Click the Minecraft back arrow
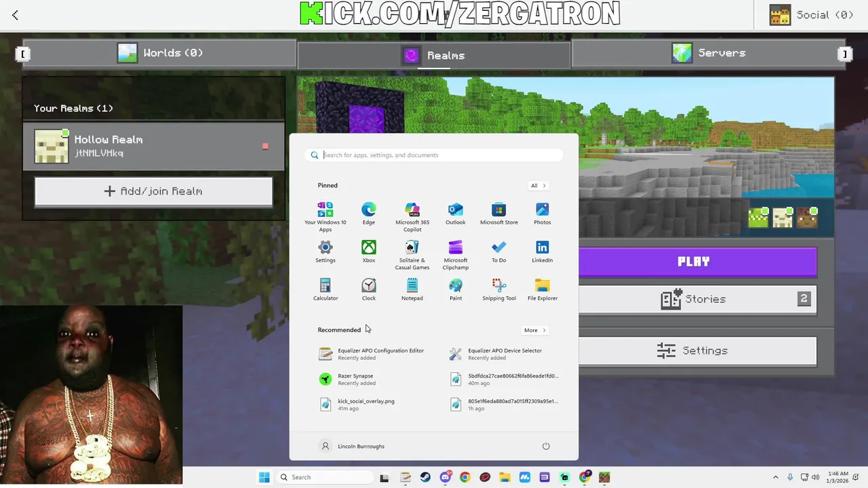Image resolution: width=868 pixels, height=488 pixels. point(15,15)
